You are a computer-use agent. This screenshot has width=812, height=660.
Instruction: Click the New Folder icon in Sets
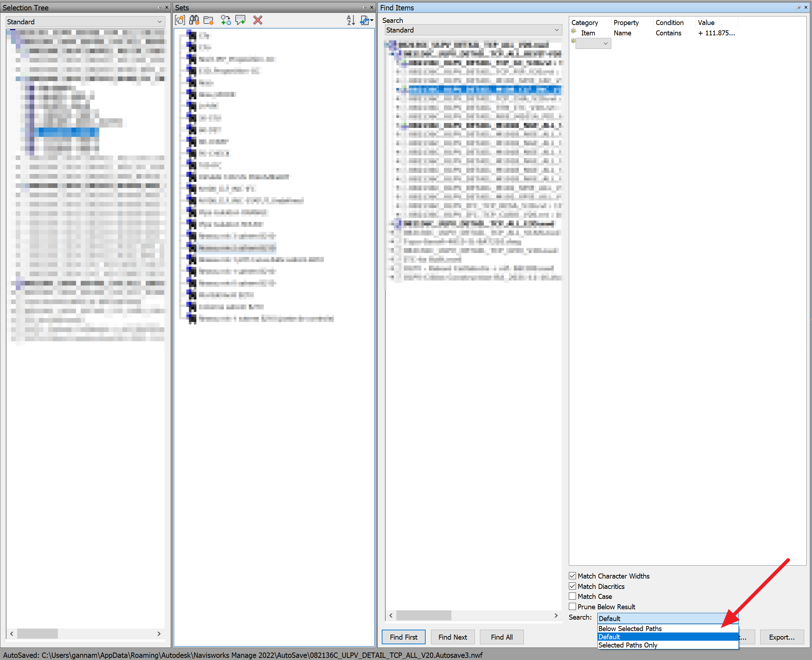[208, 20]
